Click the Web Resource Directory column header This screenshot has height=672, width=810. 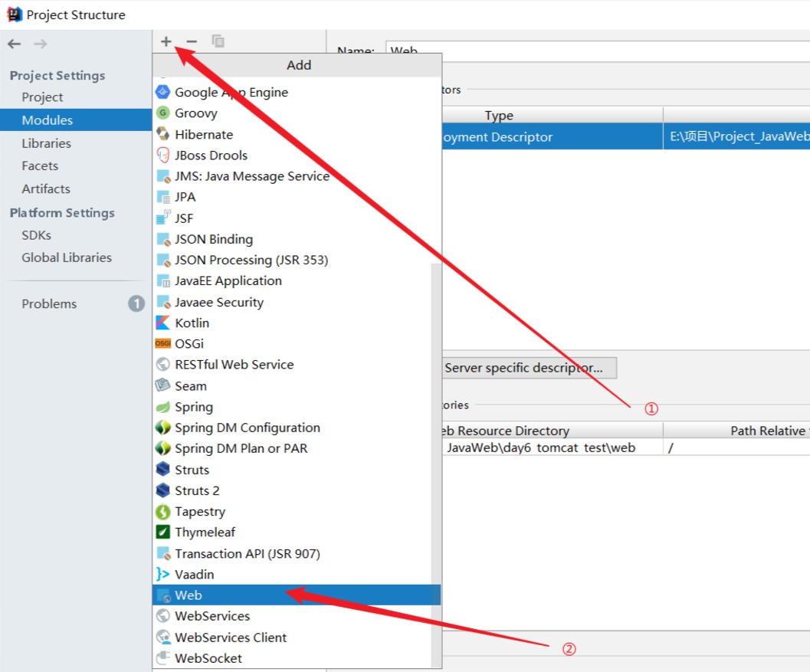(553, 431)
